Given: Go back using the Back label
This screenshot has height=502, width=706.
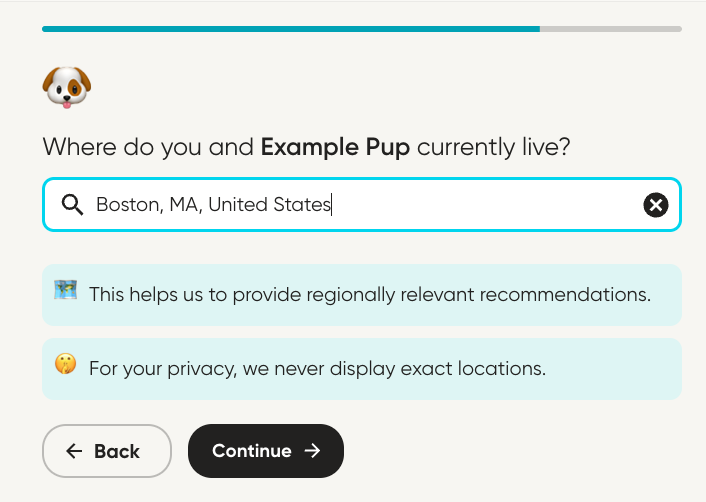Looking at the screenshot, I should [x=117, y=451].
